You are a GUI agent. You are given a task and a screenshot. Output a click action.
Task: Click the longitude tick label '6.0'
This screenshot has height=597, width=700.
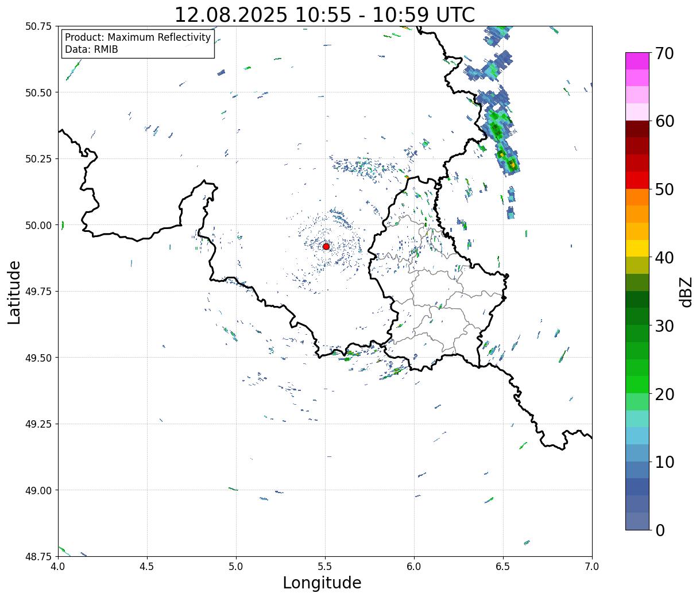coord(414,566)
